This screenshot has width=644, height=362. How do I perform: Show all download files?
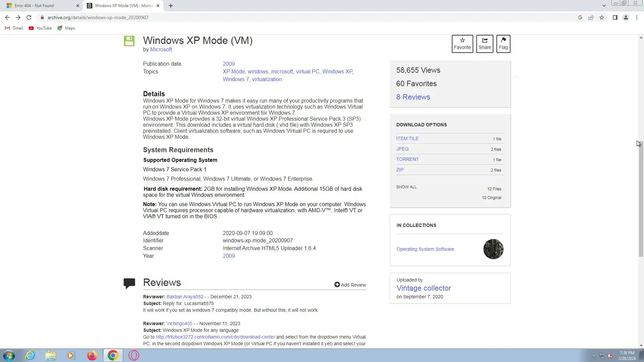coord(407,187)
